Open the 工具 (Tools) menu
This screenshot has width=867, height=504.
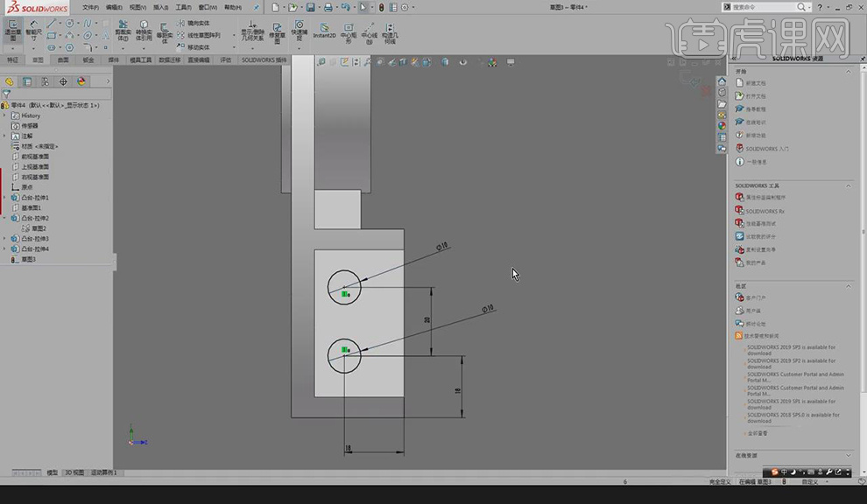[x=182, y=7]
